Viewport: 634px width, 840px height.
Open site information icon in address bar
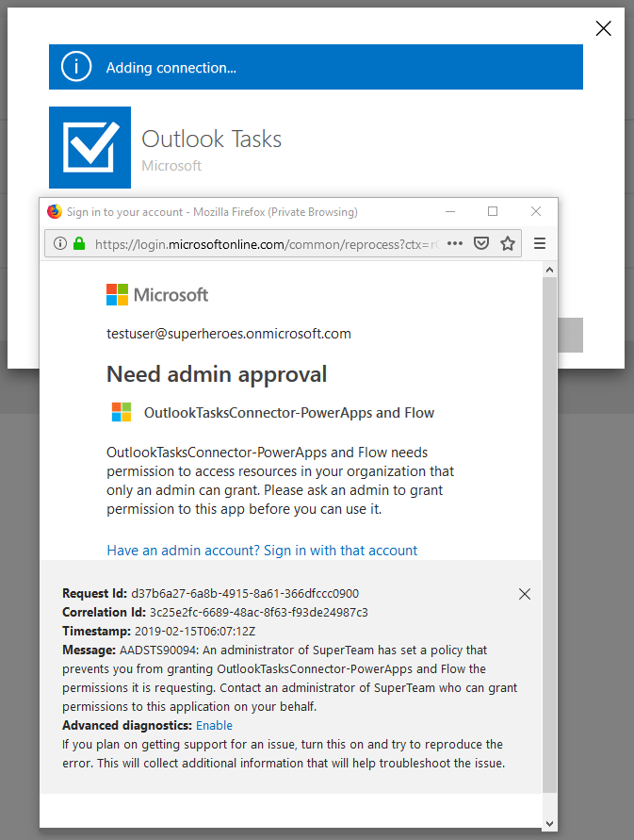click(x=60, y=244)
